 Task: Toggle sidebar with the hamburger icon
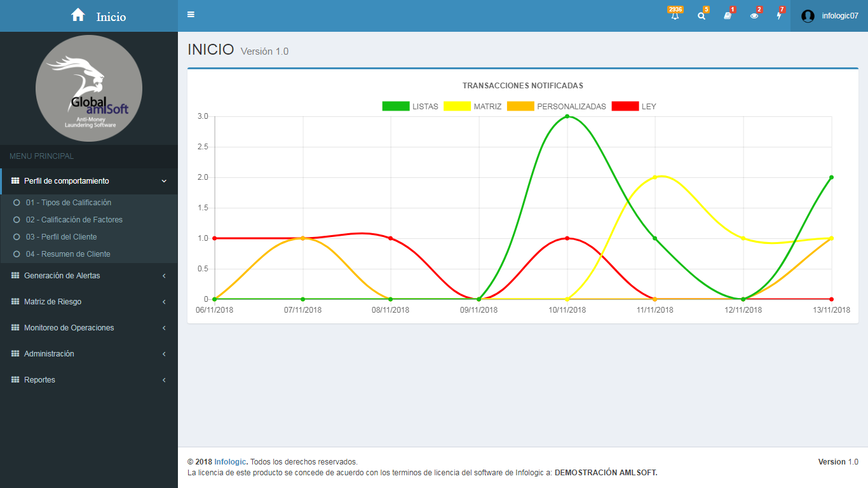tap(191, 15)
